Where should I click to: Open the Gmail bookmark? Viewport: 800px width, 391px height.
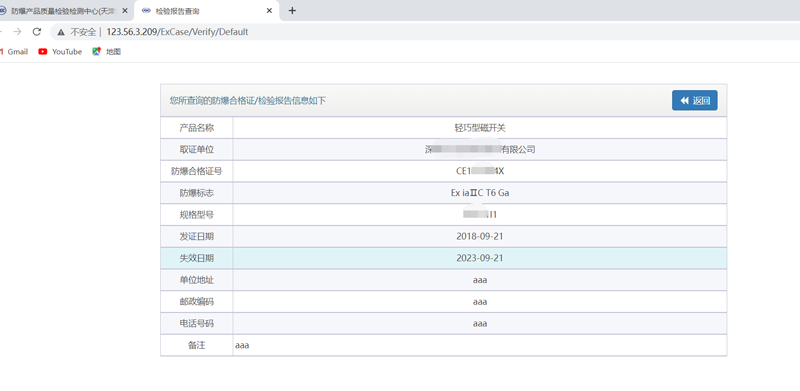point(14,52)
